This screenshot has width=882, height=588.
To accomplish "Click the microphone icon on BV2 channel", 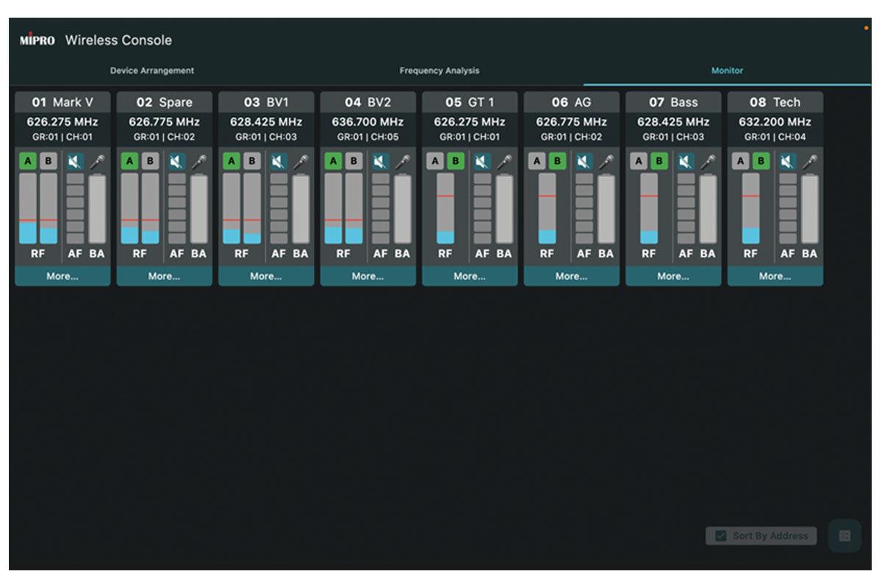I will tap(402, 162).
